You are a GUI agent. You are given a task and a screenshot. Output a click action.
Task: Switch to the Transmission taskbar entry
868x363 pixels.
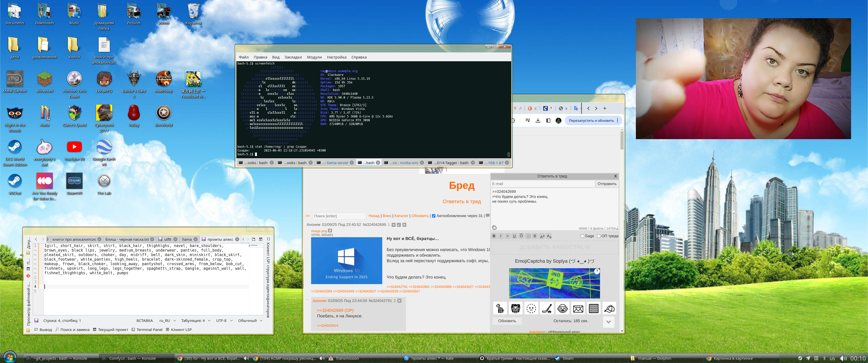[364, 358]
